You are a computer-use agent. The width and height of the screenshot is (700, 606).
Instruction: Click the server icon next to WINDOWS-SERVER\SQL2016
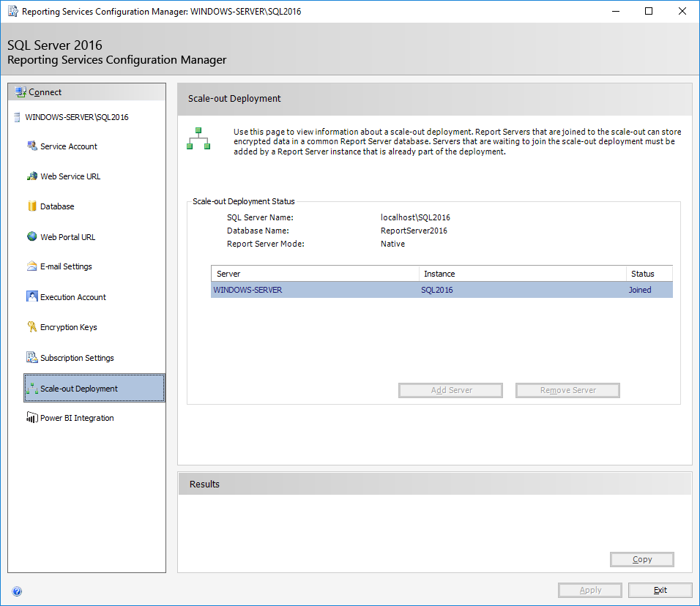point(17,117)
